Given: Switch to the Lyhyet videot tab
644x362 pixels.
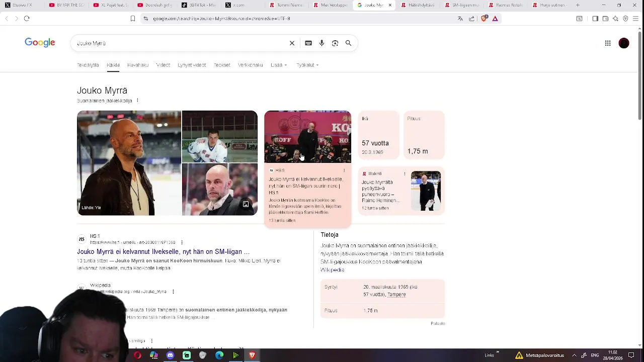Looking at the screenshot, I should pos(192,65).
